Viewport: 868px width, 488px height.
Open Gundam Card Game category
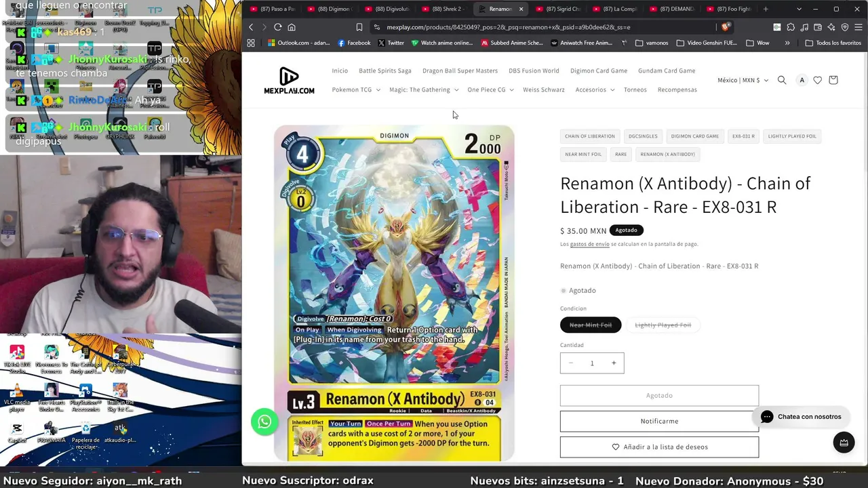pos(667,70)
